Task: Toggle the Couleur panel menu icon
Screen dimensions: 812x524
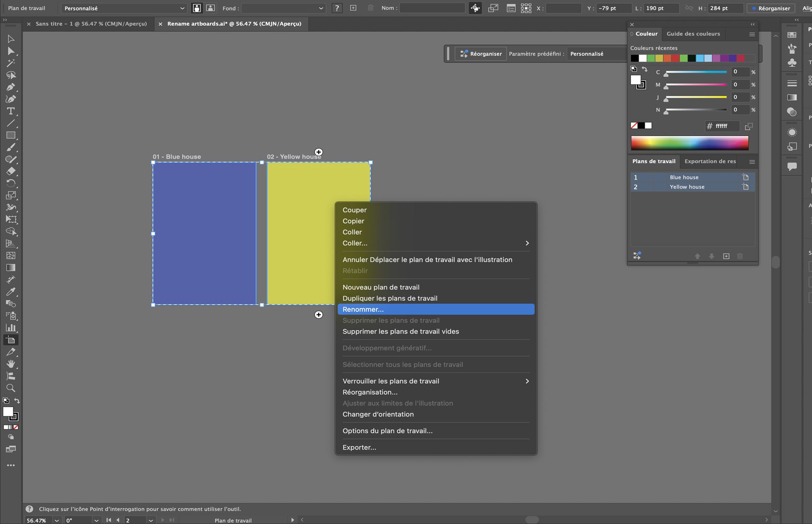Action: (x=752, y=34)
